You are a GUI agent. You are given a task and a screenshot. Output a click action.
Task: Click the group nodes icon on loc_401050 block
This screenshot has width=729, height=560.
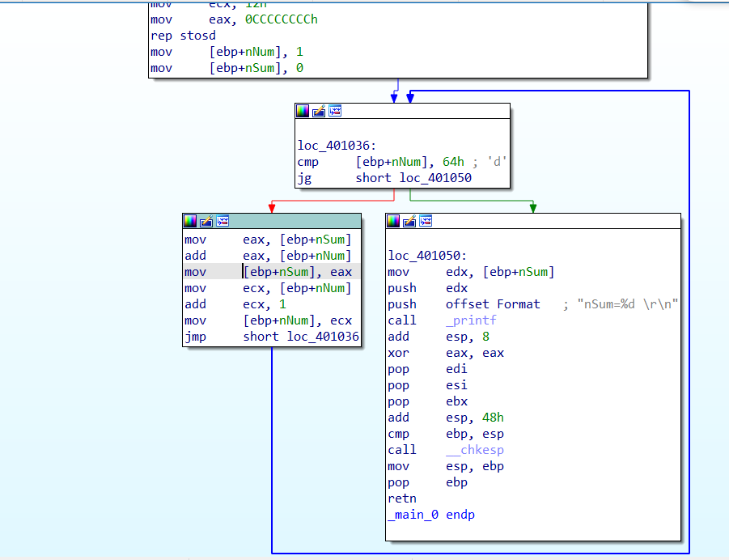(x=426, y=221)
